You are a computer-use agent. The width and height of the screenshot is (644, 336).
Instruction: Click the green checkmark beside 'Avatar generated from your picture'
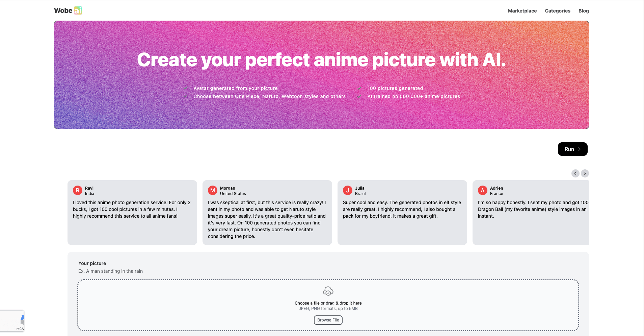186,88
